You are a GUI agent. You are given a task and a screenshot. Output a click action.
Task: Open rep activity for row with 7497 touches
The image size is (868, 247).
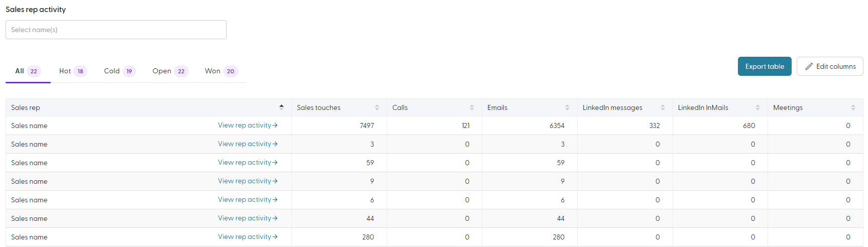click(248, 126)
